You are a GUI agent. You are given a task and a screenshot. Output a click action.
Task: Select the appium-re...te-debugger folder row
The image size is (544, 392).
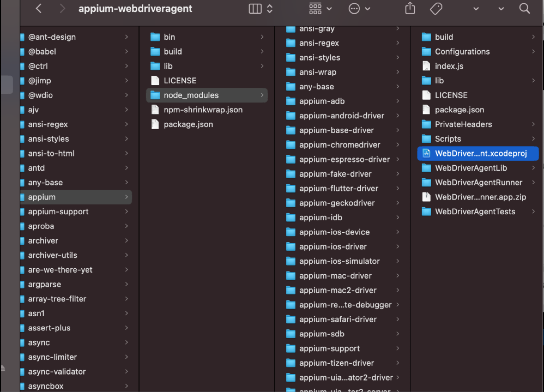click(x=343, y=305)
